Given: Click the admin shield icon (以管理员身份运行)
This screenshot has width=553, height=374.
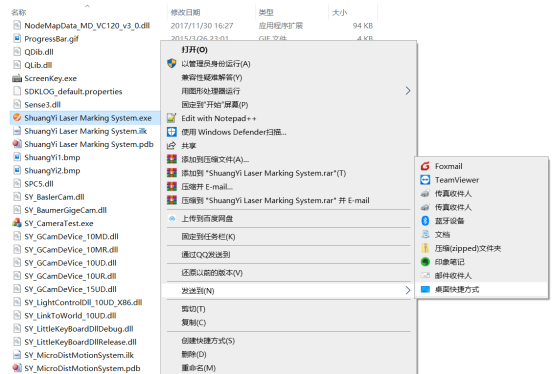Looking at the screenshot, I should coord(172,64).
